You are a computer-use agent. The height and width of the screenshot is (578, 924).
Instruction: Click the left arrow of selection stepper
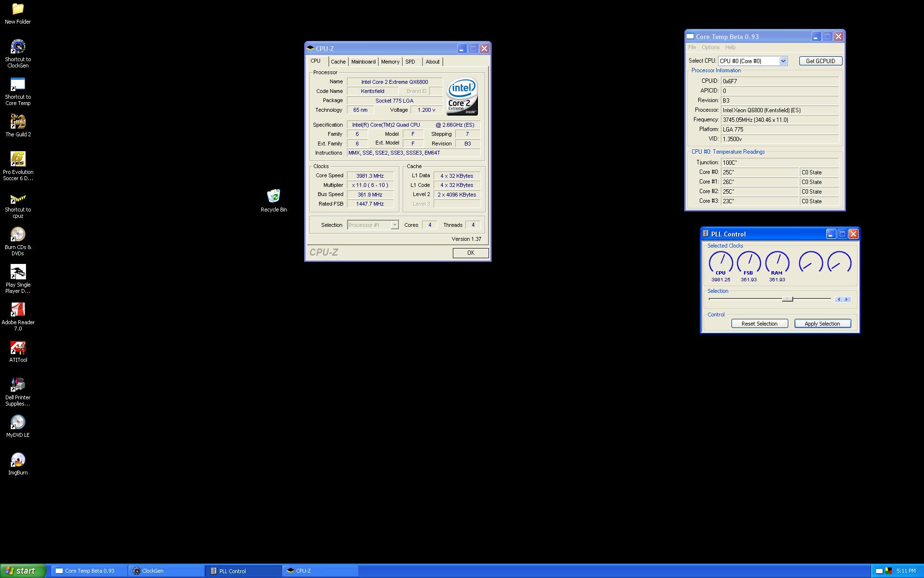click(x=839, y=300)
